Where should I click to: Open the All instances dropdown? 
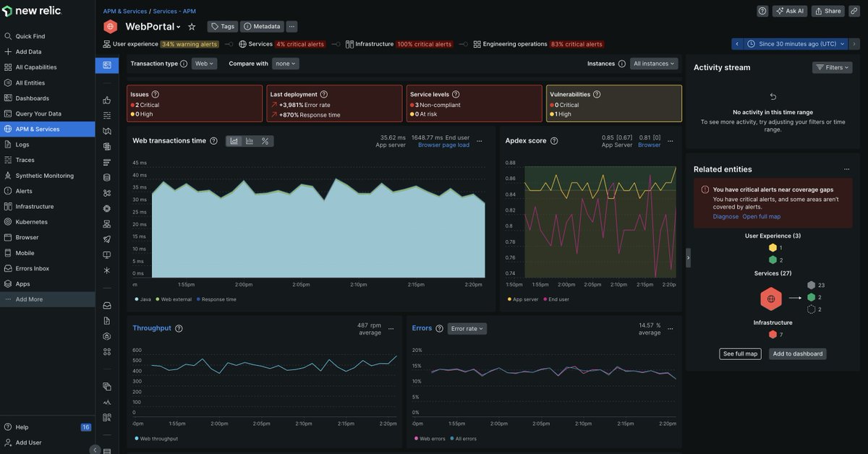654,64
